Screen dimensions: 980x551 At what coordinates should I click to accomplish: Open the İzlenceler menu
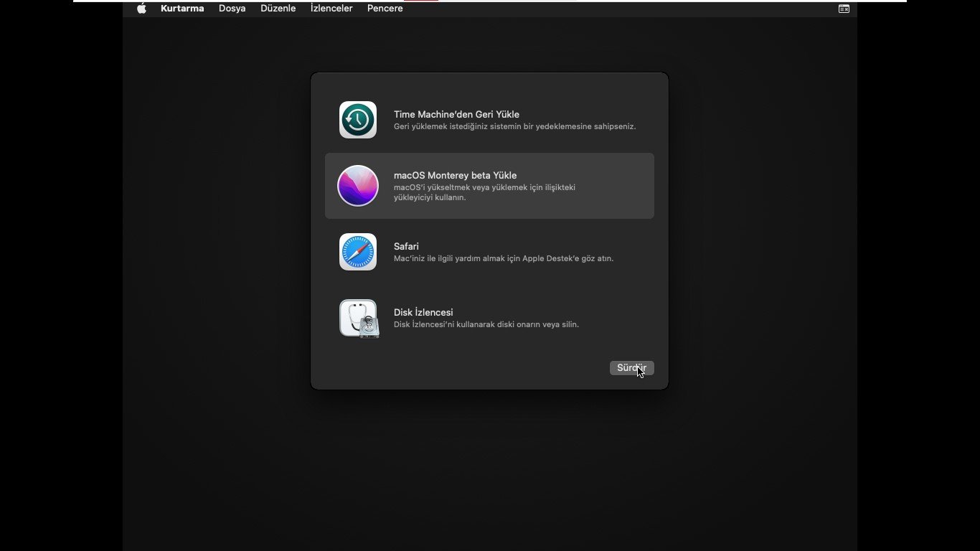pos(331,9)
